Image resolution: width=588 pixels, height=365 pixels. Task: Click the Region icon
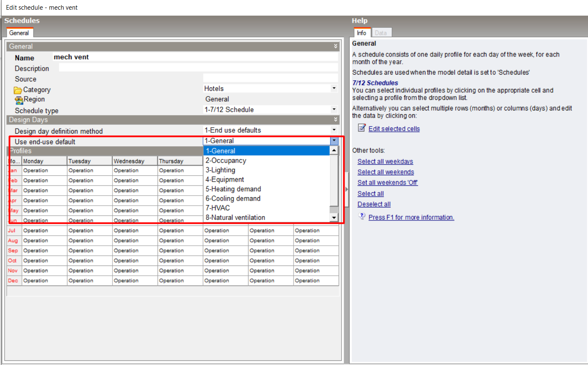(19, 99)
